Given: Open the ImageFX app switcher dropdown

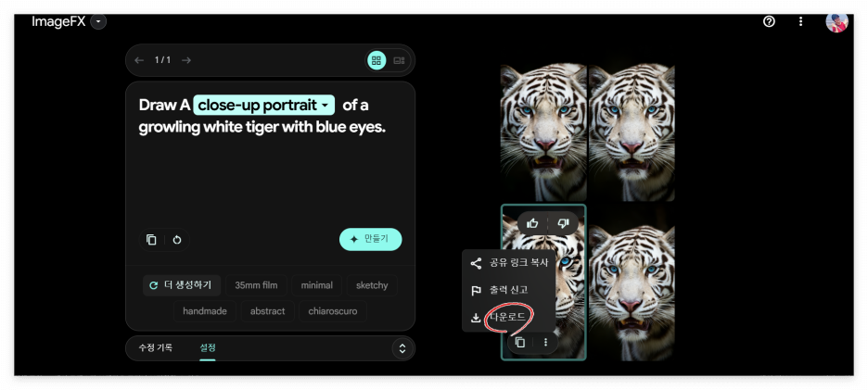Looking at the screenshot, I should (98, 21).
